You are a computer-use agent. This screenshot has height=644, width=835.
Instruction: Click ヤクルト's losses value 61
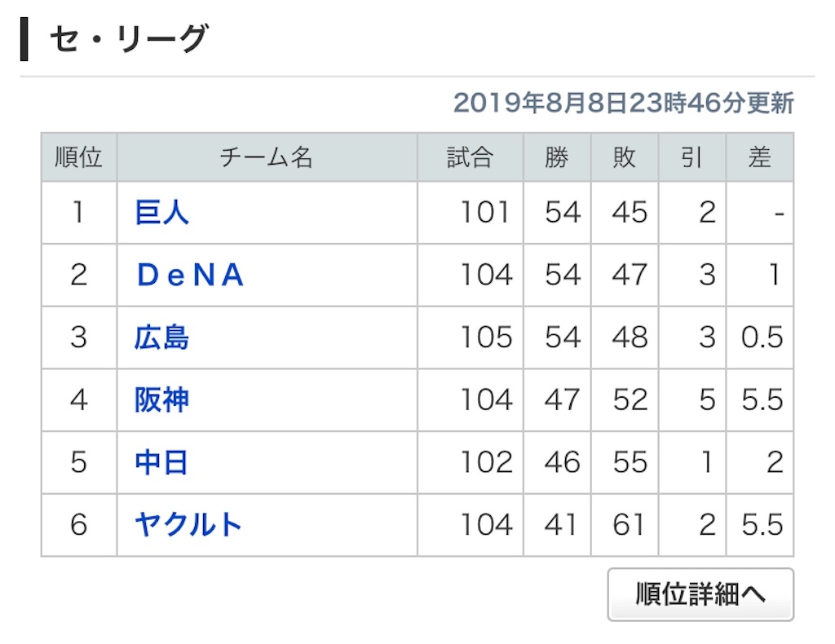(629, 525)
